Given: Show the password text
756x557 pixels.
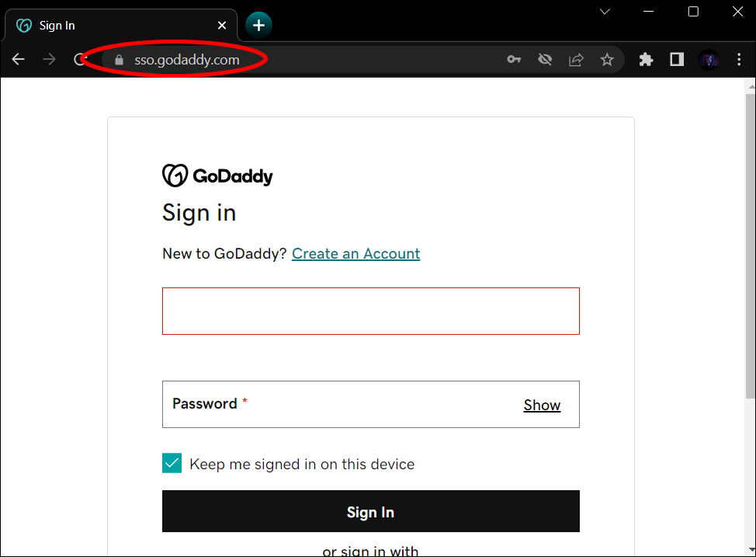Looking at the screenshot, I should click(542, 405).
